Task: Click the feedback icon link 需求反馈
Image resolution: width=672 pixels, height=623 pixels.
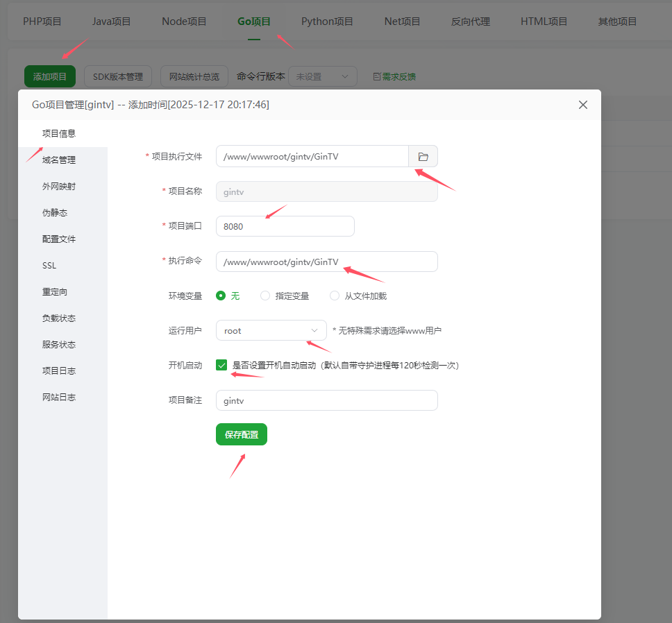Action: coord(394,77)
